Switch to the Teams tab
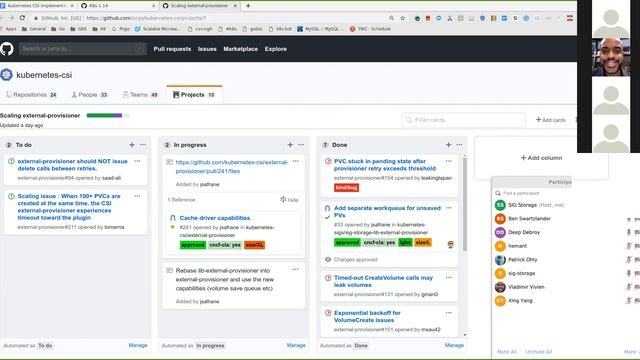 tap(140, 95)
